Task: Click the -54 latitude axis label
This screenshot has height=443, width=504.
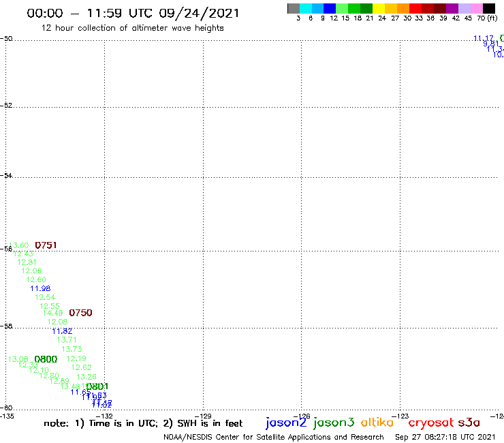Action: 6,175
